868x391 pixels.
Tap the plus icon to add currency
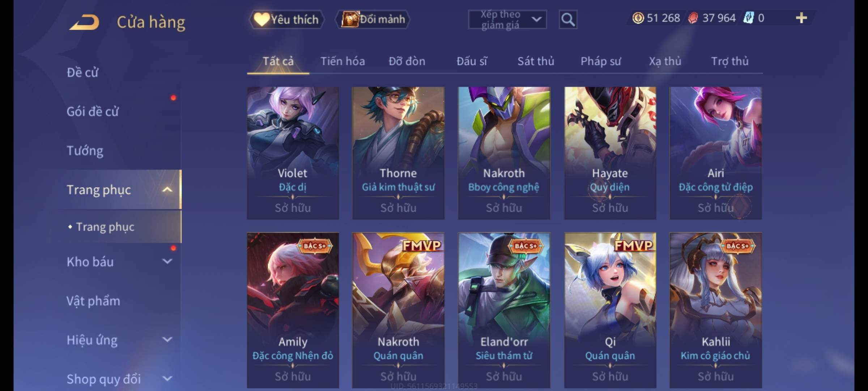[x=801, y=18]
